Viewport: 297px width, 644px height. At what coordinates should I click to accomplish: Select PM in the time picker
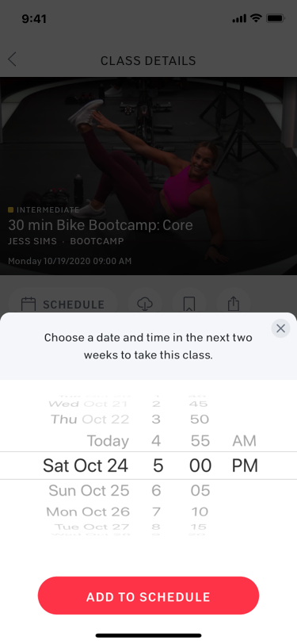point(245,466)
